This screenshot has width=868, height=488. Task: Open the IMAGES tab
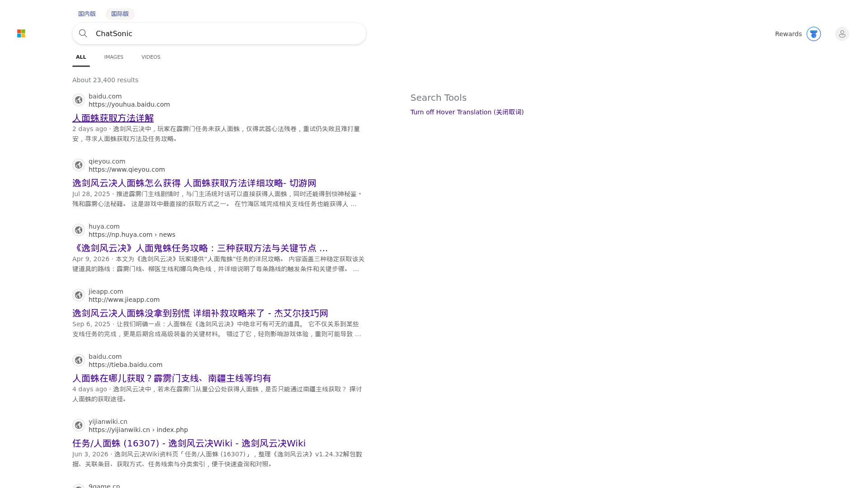pyautogui.click(x=113, y=57)
